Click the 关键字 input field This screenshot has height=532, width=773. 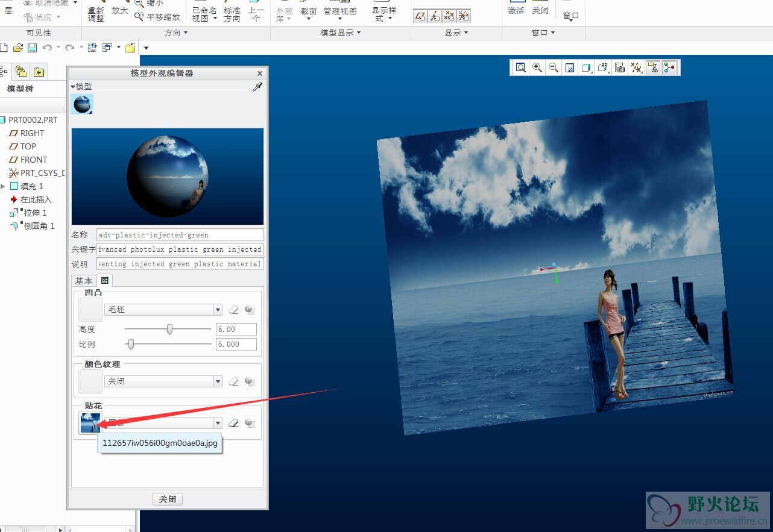pyautogui.click(x=180, y=249)
